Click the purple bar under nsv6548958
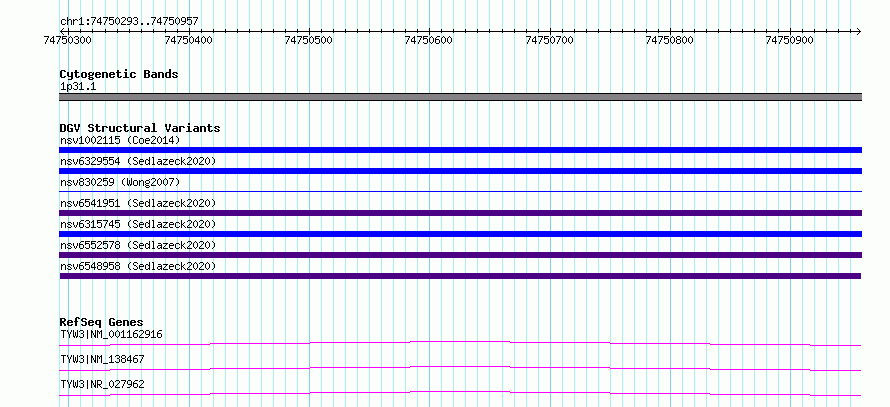Viewport: 890px width, 407px height. (460, 276)
